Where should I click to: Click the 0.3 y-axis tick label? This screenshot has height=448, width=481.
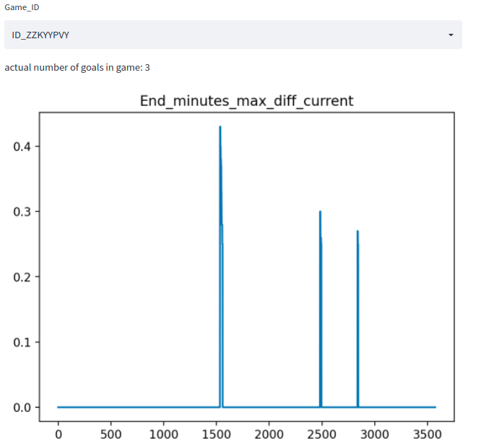(x=23, y=211)
